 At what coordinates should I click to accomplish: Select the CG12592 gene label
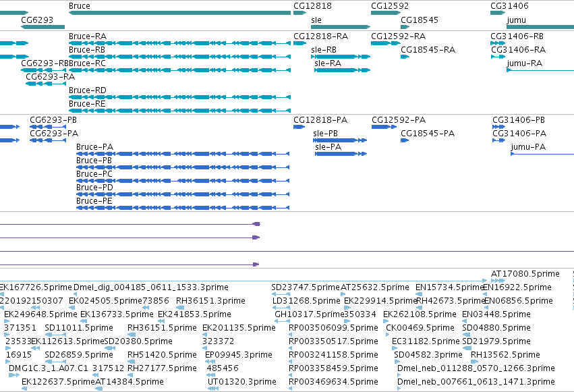tap(390, 6)
